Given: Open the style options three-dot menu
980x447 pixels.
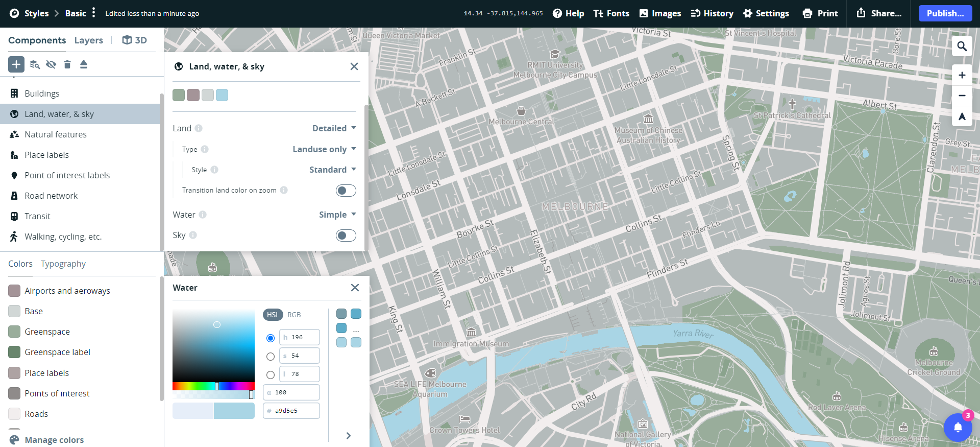Looking at the screenshot, I should point(93,13).
